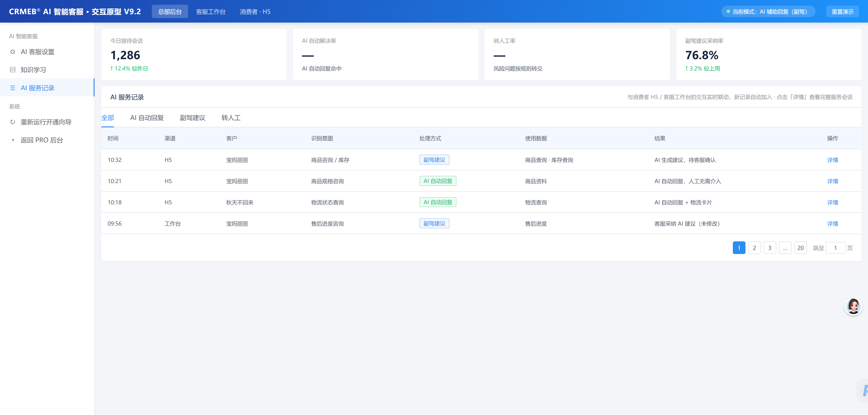Image resolution: width=868 pixels, height=415 pixels.
Task: Go to pagination page 1
Action: coord(739,248)
